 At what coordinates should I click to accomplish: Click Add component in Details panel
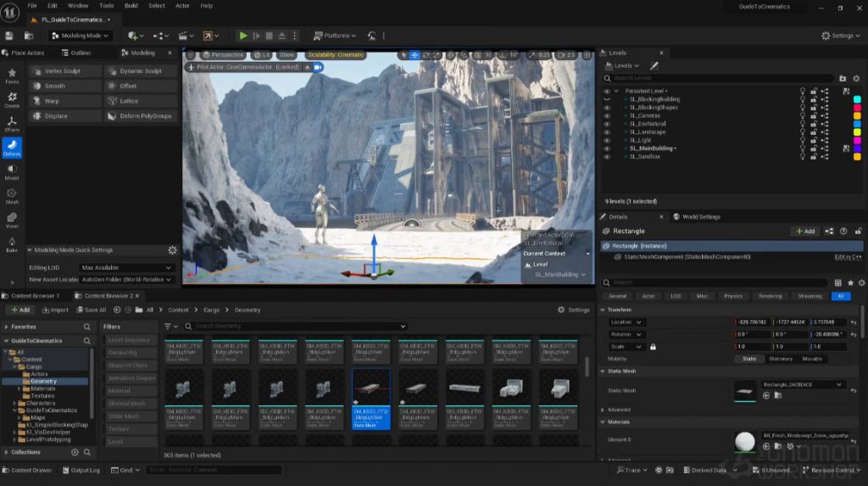tap(805, 231)
